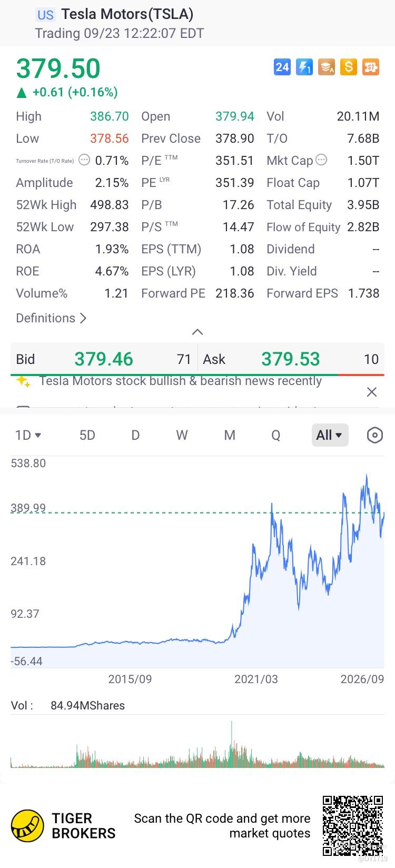
Task: Open the Definitions link
Action: (51, 318)
